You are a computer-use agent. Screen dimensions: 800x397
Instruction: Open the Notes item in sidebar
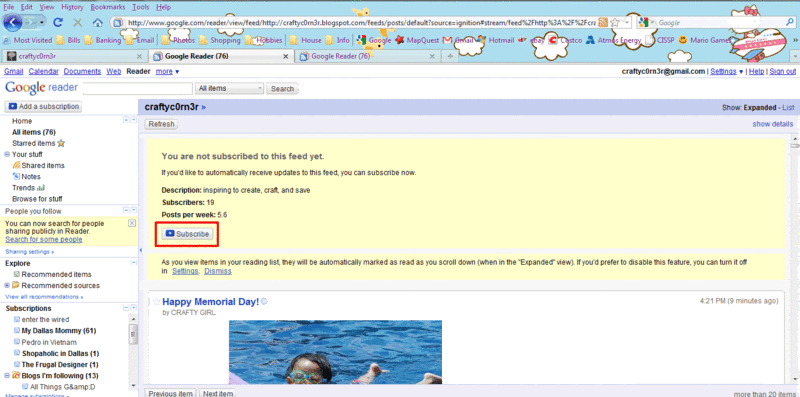point(27,177)
